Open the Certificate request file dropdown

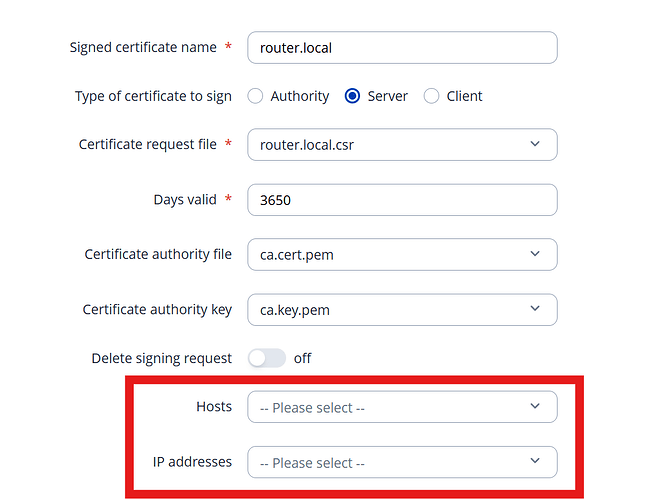(401, 145)
